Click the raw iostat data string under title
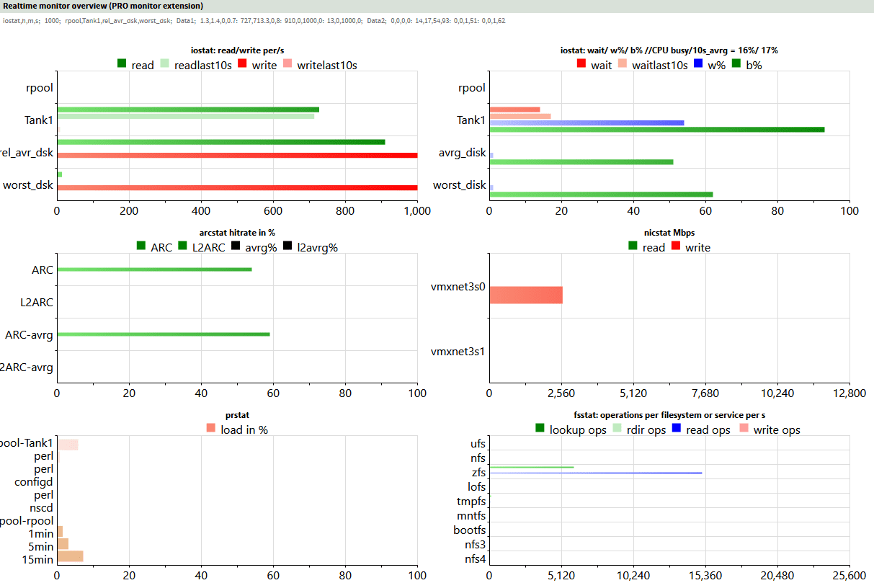 click(x=254, y=20)
